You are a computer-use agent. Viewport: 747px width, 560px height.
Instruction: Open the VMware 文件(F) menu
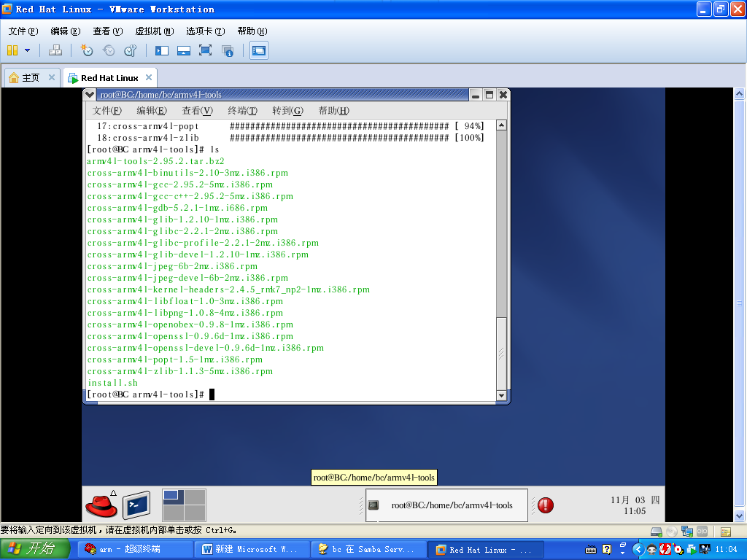[x=23, y=31]
